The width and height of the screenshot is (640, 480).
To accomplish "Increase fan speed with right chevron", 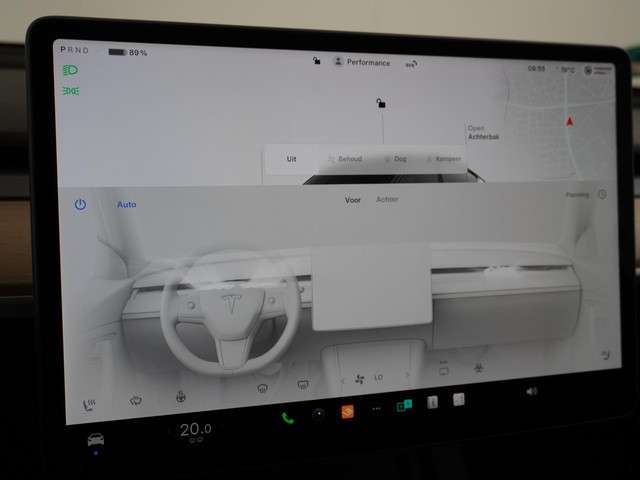I will 407,375.
